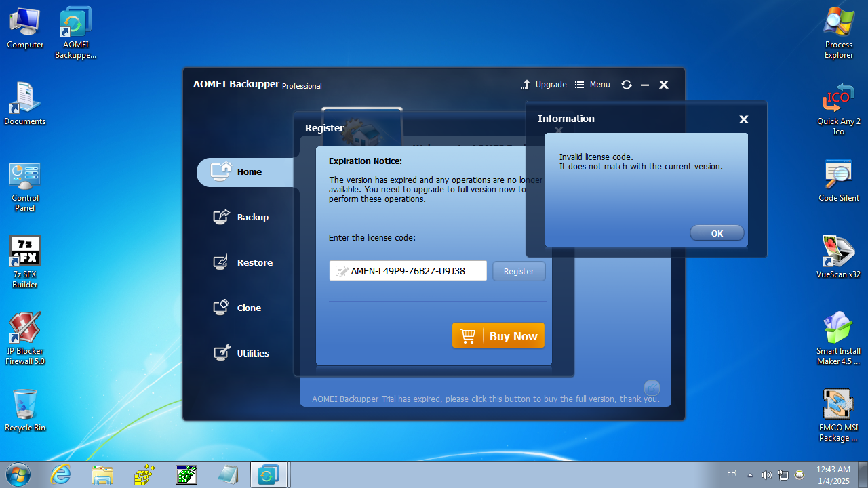Open the Computer desktop icon
This screenshot has width=868, height=488.
(x=25, y=28)
